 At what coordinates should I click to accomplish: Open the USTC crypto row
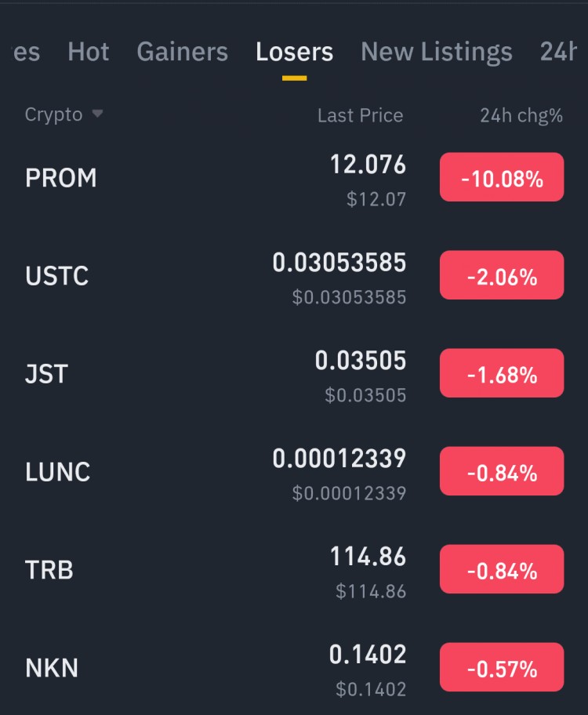(56, 276)
